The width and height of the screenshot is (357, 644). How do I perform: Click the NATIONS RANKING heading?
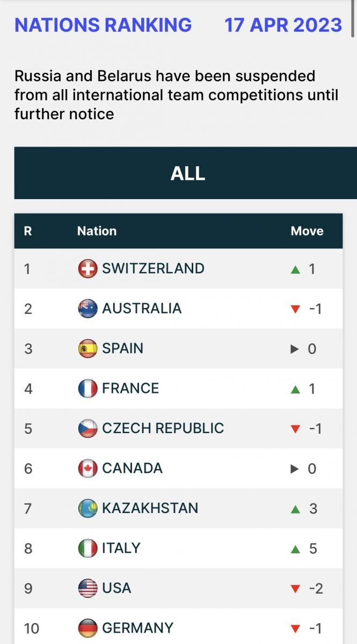click(x=103, y=25)
